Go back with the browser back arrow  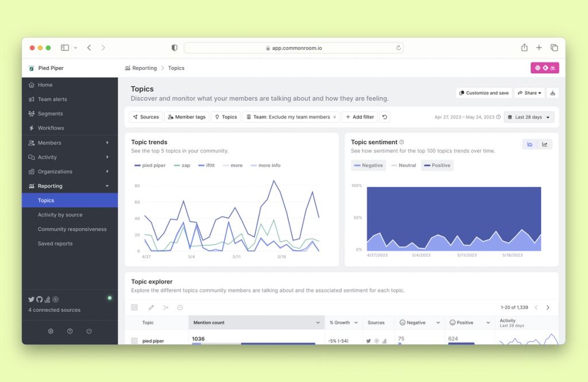(89, 48)
